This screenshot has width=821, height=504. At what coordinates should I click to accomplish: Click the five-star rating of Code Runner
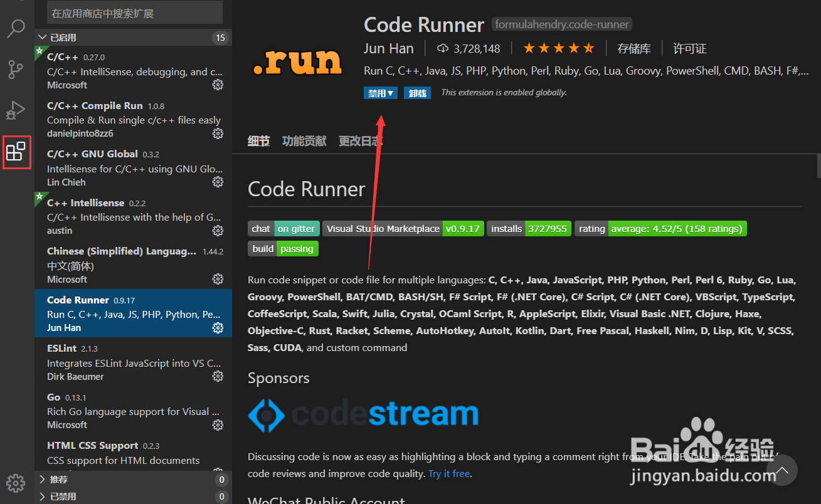coord(558,48)
